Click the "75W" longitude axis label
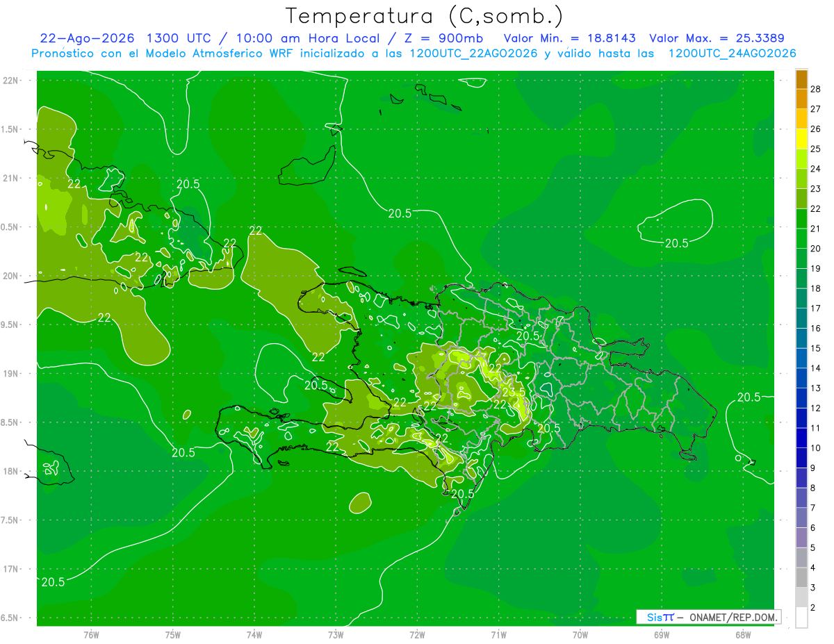Viewport: 834px width, 644px height. (x=173, y=635)
